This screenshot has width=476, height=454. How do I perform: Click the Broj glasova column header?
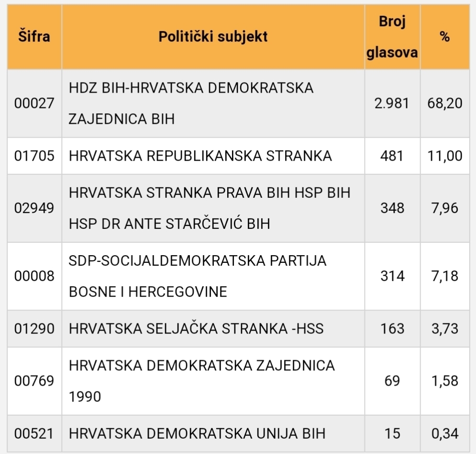392,37
